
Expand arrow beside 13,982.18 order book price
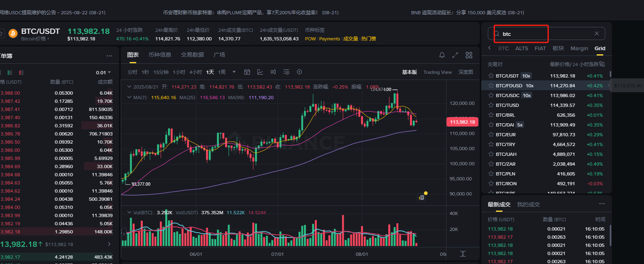109,244
